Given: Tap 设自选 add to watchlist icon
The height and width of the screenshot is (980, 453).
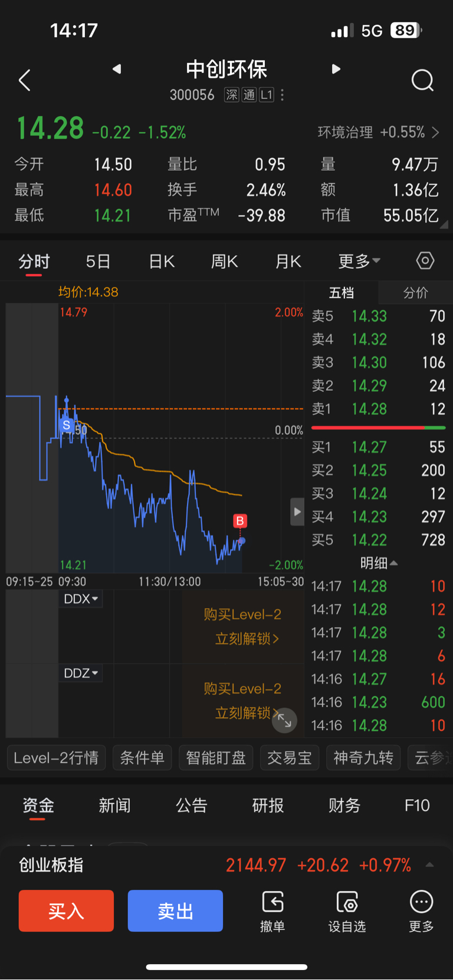Looking at the screenshot, I should tap(347, 911).
